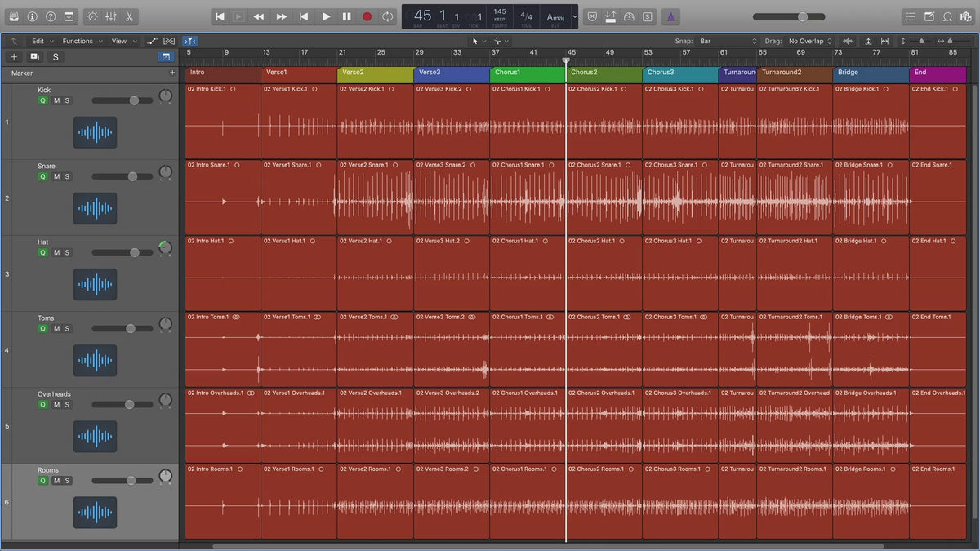This screenshot has width=980, height=551.
Task: Mute the Snare track
Action: [56, 176]
